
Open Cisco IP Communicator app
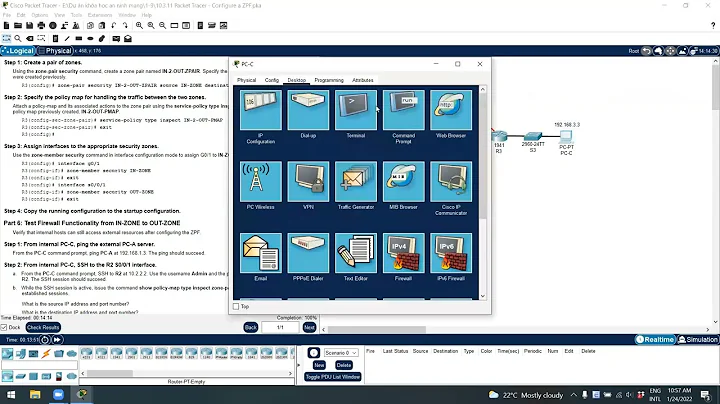tap(451, 181)
